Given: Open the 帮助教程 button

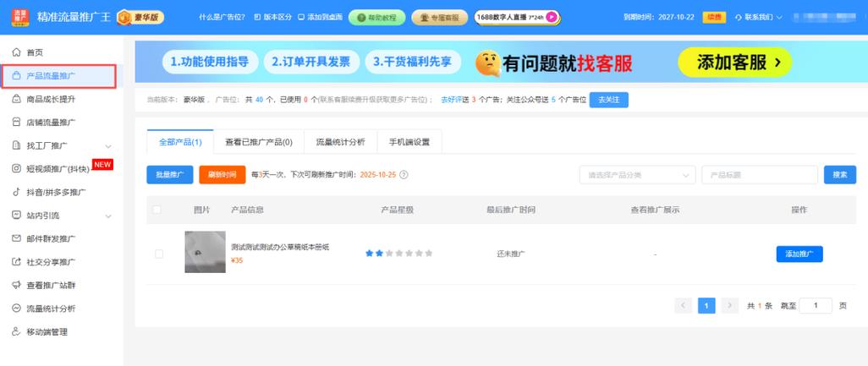Looking at the screenshot, I should [377, 17].
